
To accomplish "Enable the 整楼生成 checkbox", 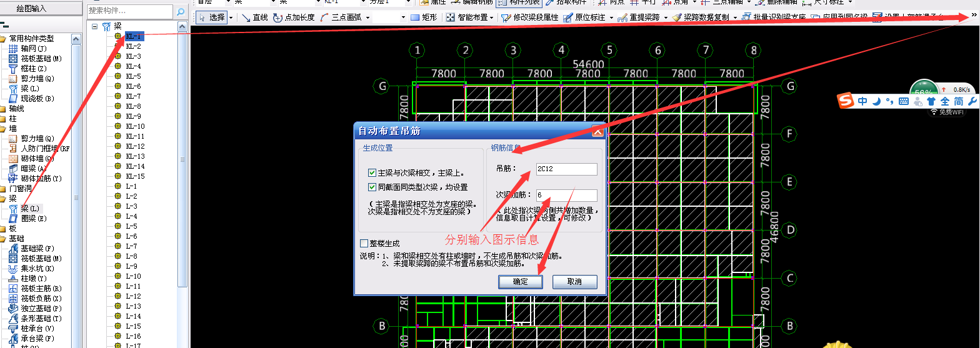I will tap(364, 244).
